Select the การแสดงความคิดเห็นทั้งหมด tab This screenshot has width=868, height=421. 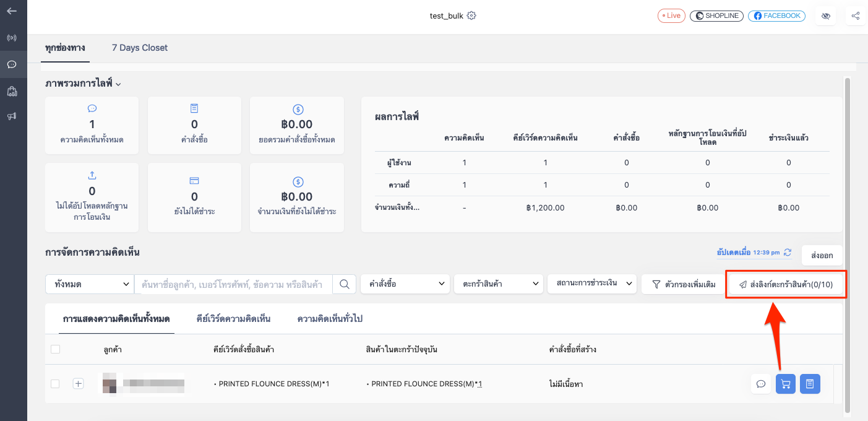tap(116, 319)
